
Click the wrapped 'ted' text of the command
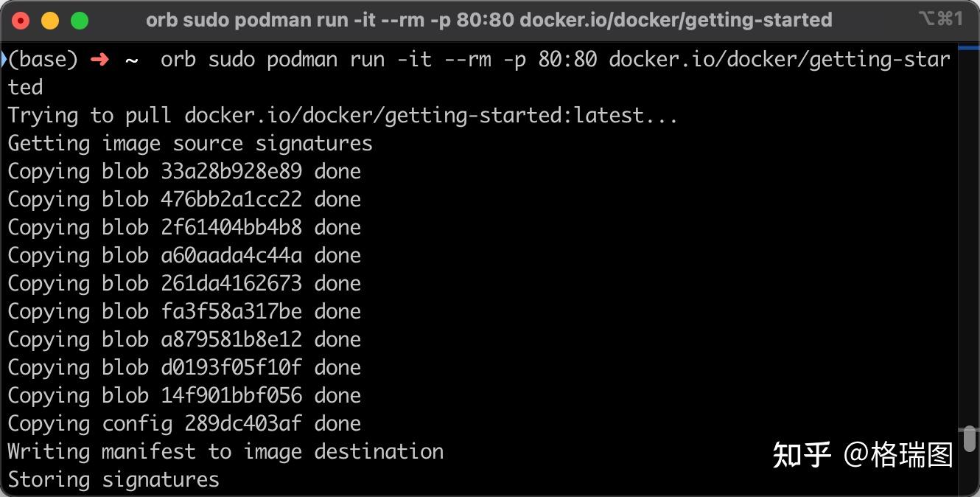[24, 87]
